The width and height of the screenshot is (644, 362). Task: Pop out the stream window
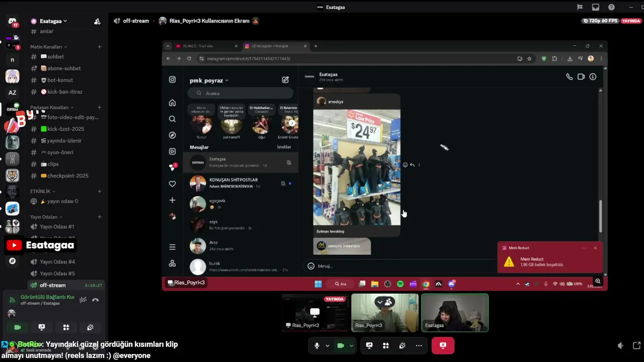point(636,345)
